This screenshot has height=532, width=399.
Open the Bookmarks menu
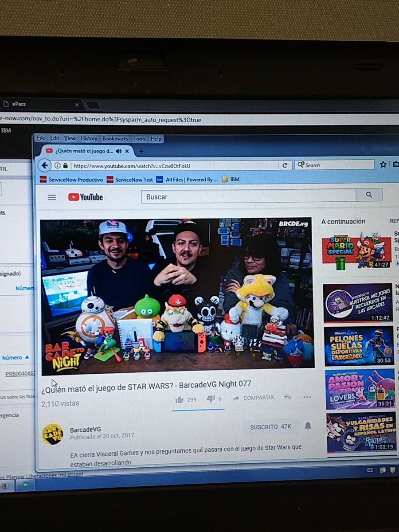(115, 139)
